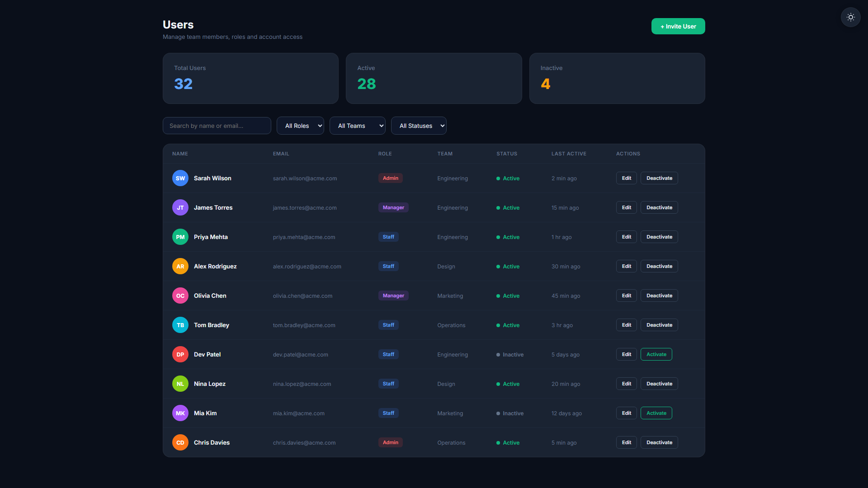Click James Torres' JT avatar
Screen dimensions: 868x488
tap(180, 207)
